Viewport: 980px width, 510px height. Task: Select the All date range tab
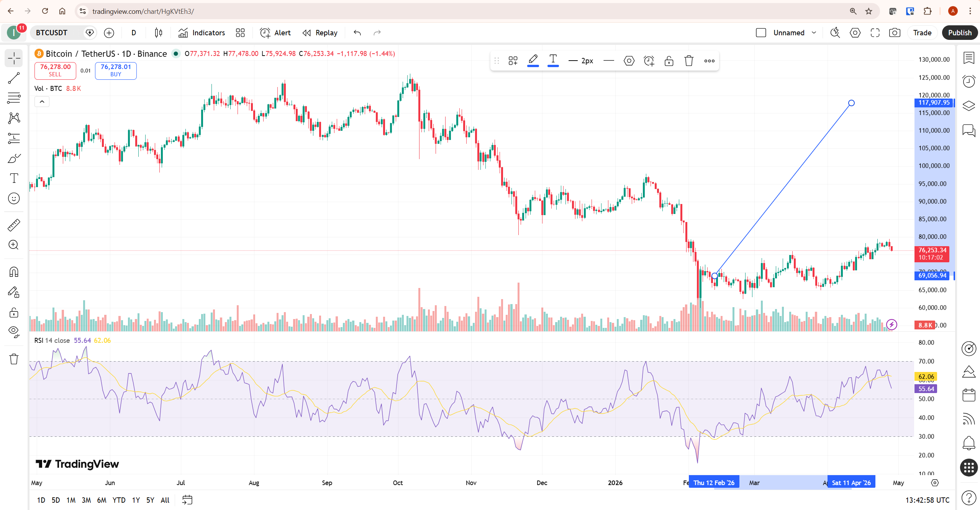pyautogui.click(x=165, y=500)
